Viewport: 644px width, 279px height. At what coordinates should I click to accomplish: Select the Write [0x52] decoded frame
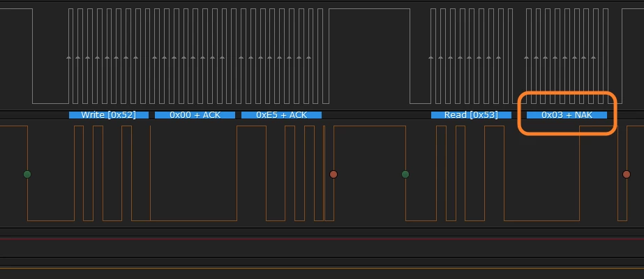pyautogui.click(x=108, y=115)
